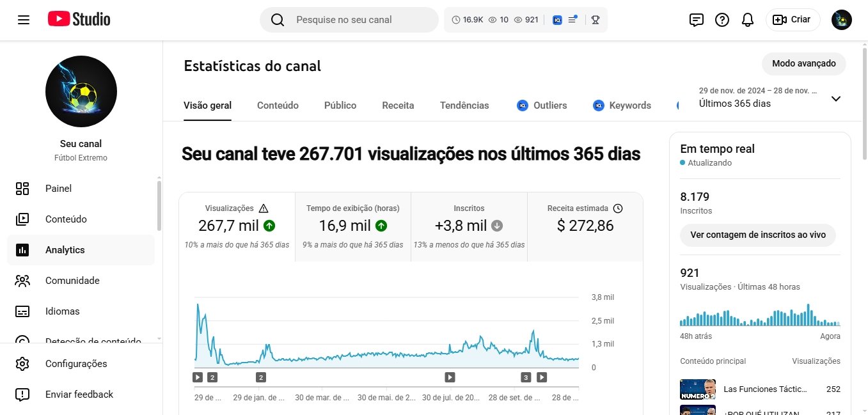
Task: Open the help question-mark icon
Action: coord(722,20)
